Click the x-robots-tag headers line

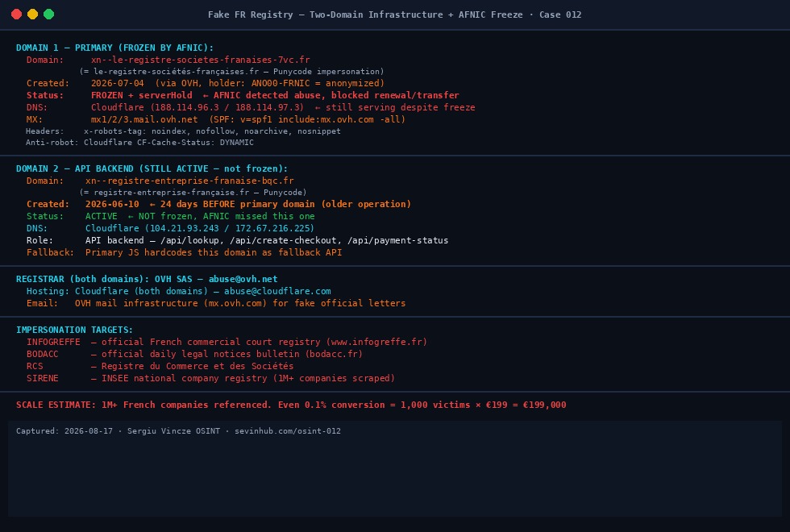point(184,131)
